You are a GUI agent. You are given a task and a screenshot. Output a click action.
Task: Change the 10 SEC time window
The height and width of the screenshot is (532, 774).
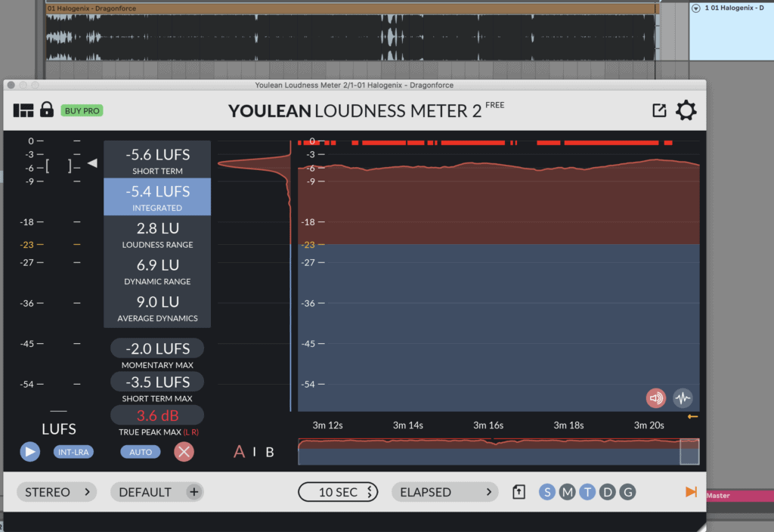(338, 492)
